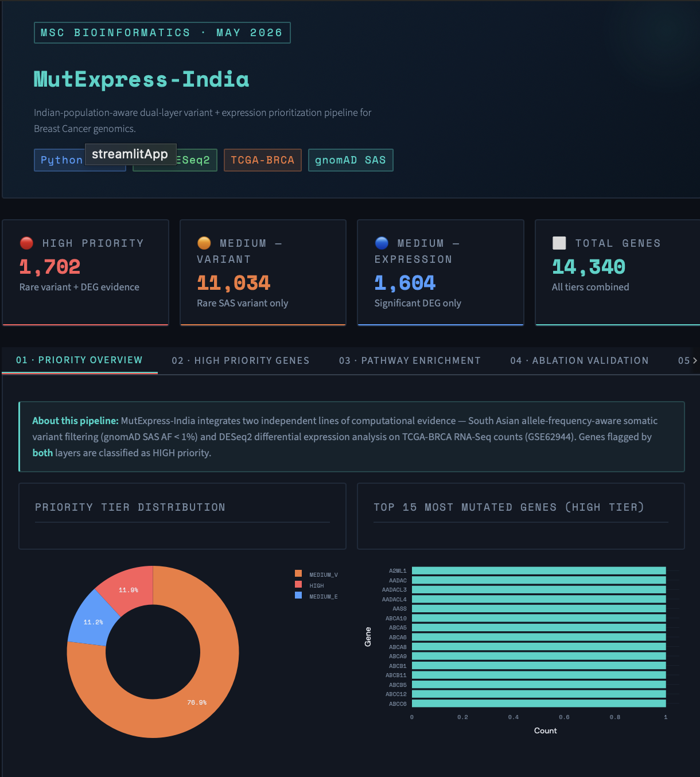Open the 01 Priority Overview tab
Screen dimensions: 700x777
(79, 360)
